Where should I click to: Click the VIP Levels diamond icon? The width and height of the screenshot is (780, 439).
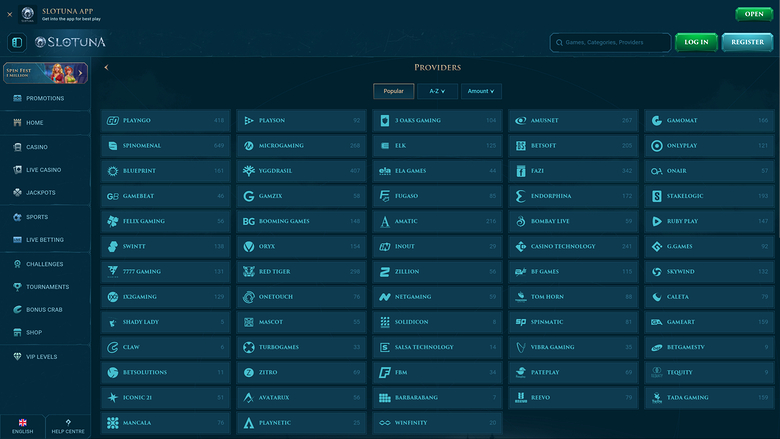pyautogui.click(x=17, y=357)
